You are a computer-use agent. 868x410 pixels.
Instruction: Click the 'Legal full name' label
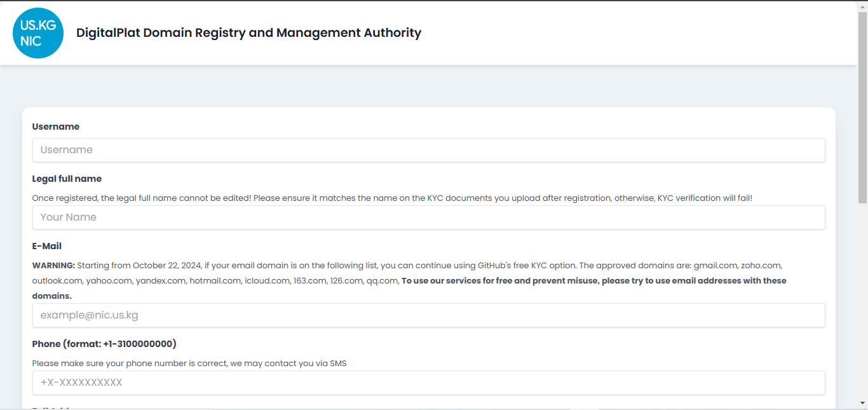click(67, 179)
